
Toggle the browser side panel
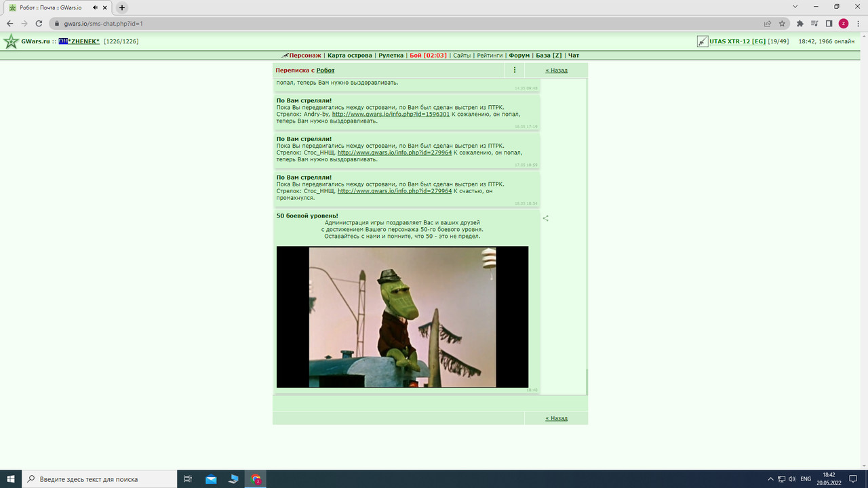tap(829, 23)
